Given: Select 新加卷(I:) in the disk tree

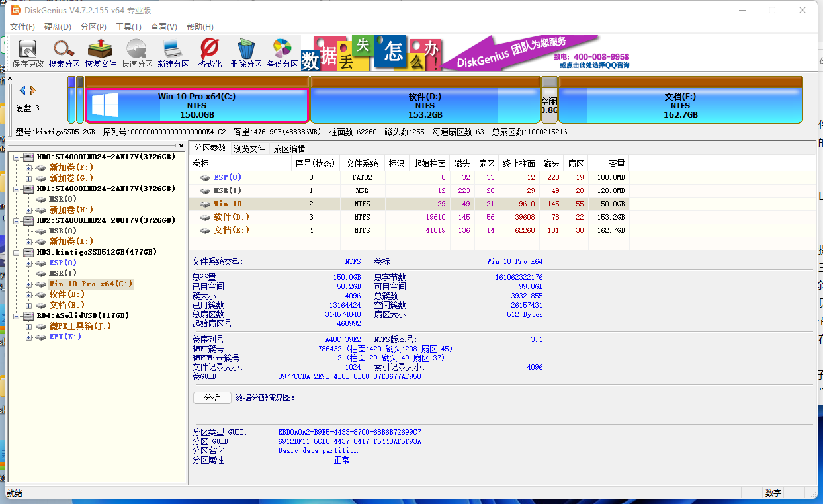Looking at the screenshot, I should (x=71, y=241).
